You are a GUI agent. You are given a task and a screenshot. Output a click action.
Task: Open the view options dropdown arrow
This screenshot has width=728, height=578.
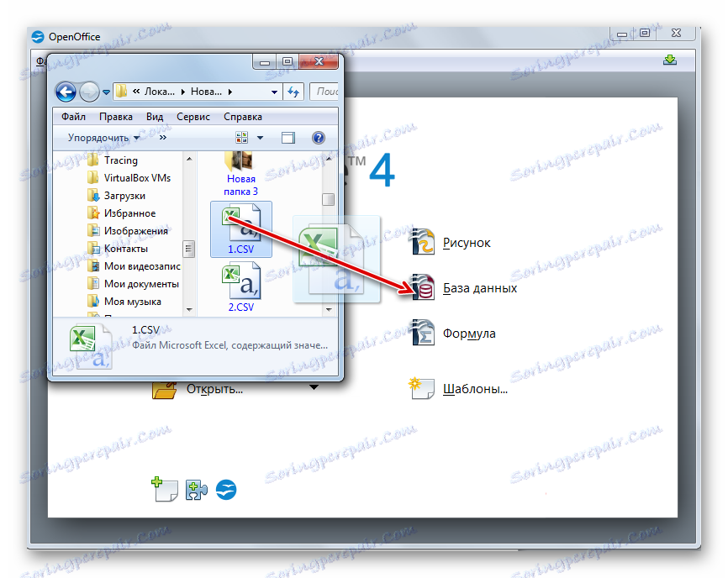tap(260, 138)
